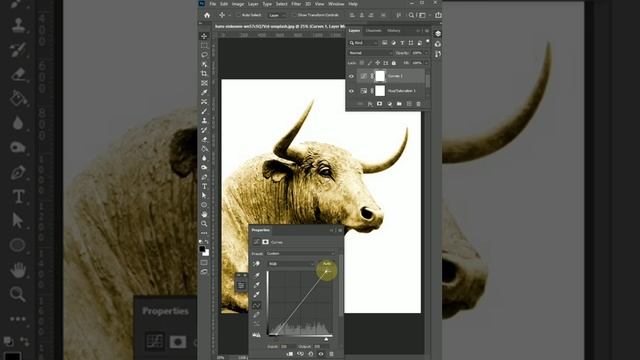Click the black point eyedropper in Curves
The height and width of the screenshot is (360, 640).
point(257,275)
